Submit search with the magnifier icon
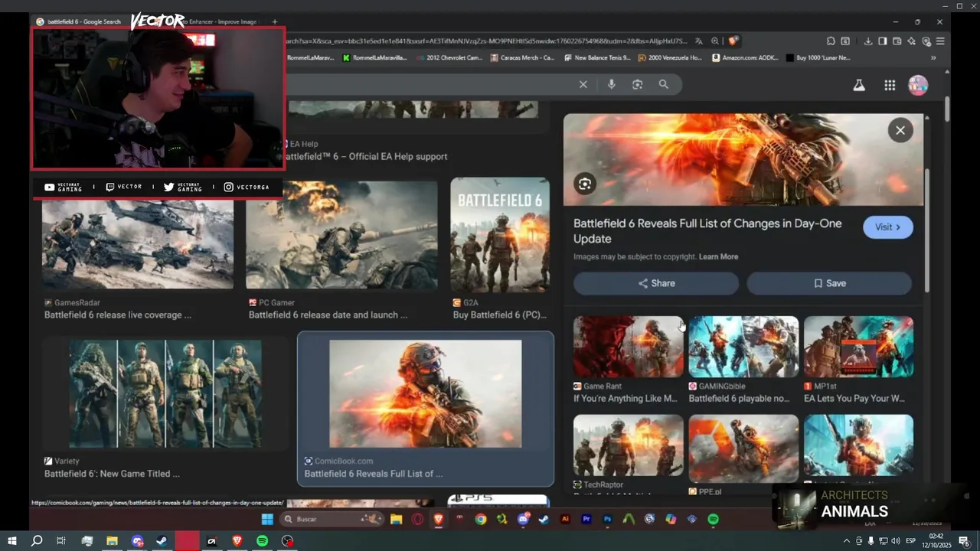Viewport: 980px width, 551px height. coord(664,84)
